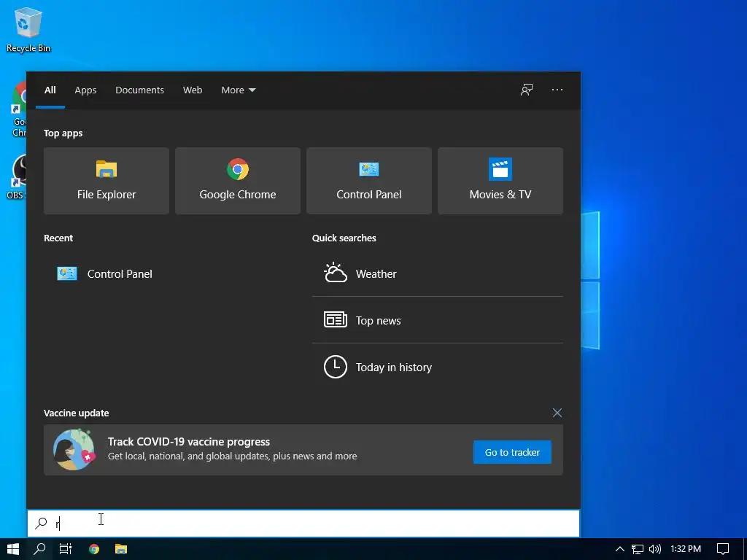
Task: Click the Windows Start button
Action: point(13,549)
